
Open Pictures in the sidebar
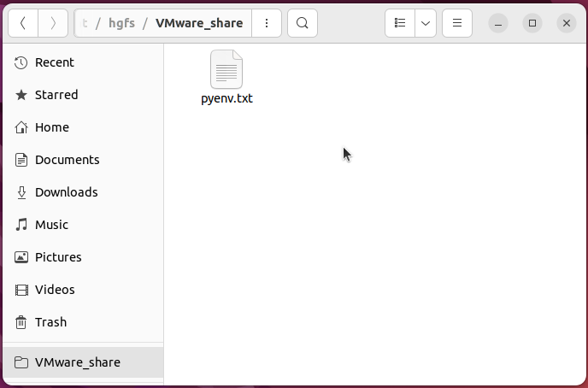point(83,257)
